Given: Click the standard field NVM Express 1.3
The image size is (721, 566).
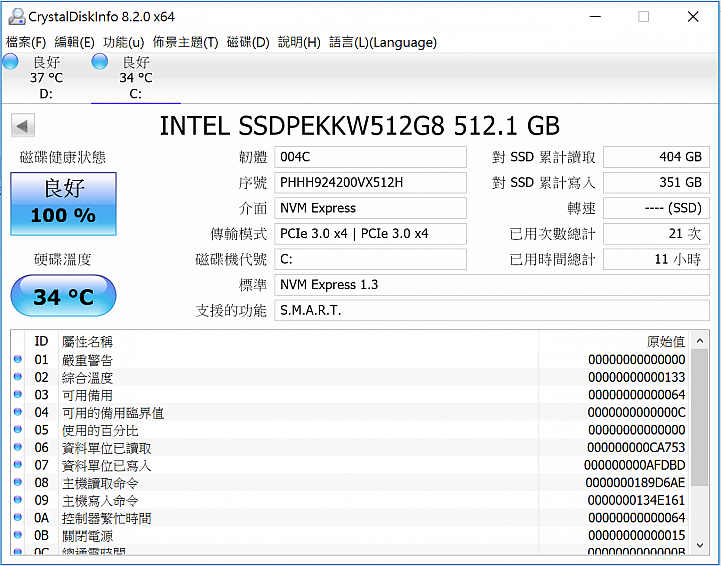Looking at the screenshot, I should [492, 285].
